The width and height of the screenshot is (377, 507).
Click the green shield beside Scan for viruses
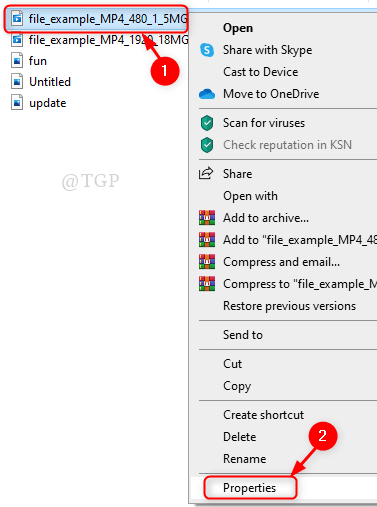[207, 123]
